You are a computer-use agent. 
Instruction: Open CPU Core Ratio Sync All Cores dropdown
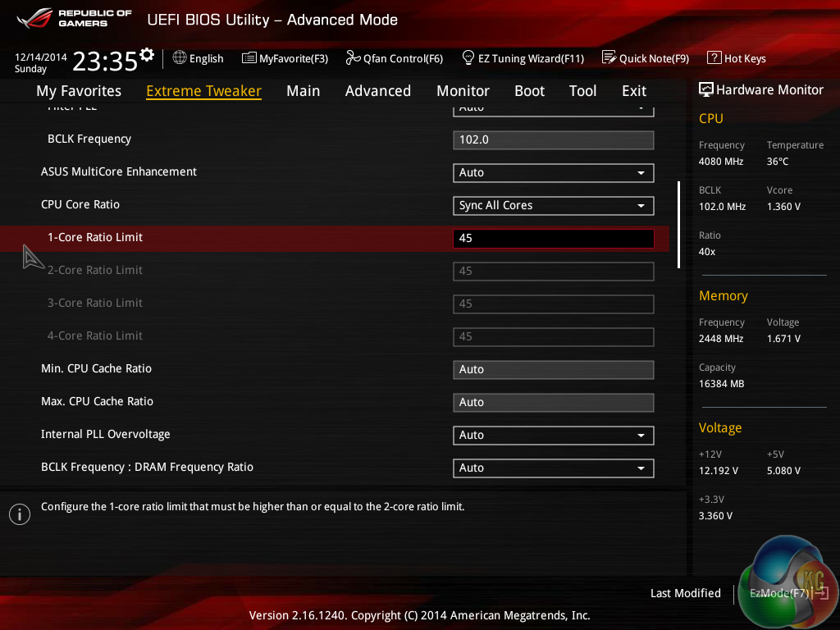554,205
